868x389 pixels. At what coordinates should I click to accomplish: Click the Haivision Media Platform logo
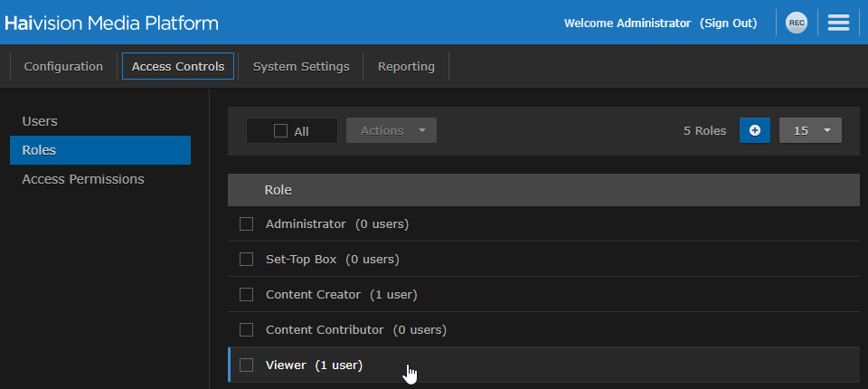(x=111, y=24)
